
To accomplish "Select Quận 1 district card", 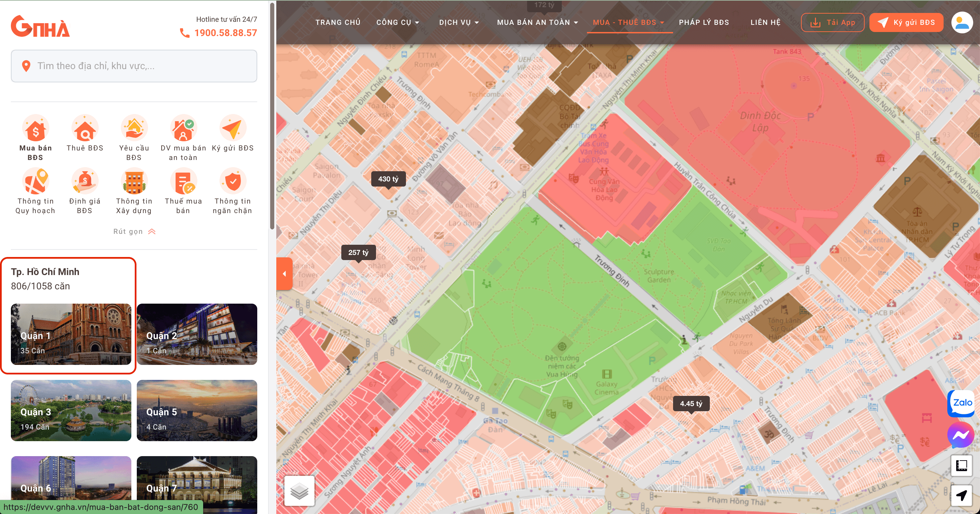I will (x=71, y=334).
